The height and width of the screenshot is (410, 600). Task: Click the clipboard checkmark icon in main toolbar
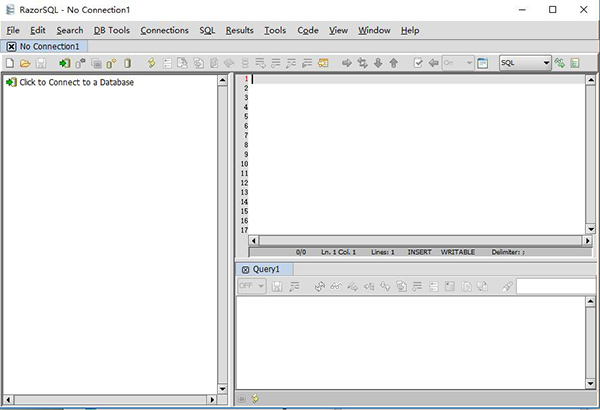tap(418, 63)
